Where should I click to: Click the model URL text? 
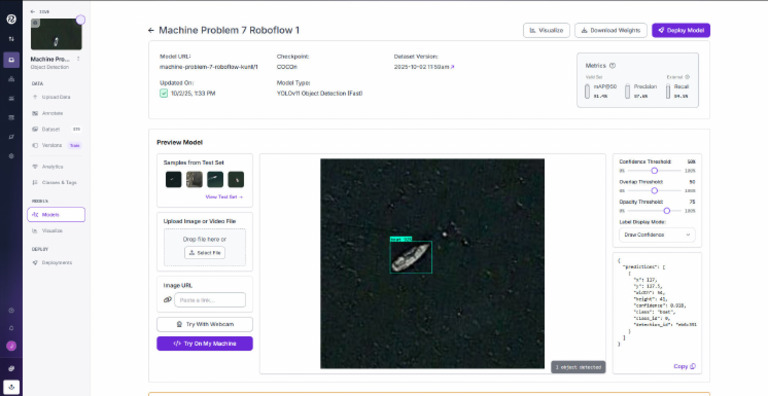[209, 67]
